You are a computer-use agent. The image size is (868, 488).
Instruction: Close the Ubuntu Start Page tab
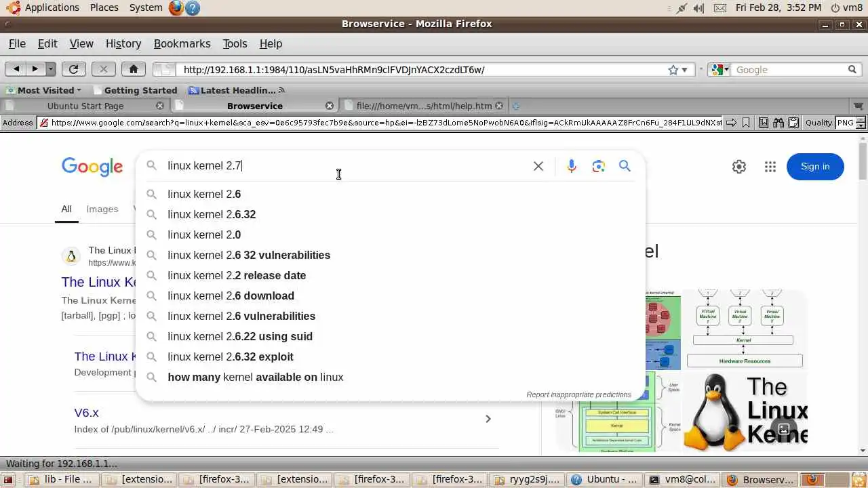(x=160, y=106)
